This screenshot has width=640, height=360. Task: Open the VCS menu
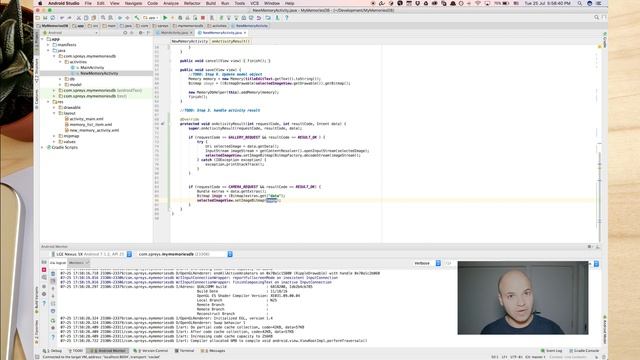click(254, 3)
